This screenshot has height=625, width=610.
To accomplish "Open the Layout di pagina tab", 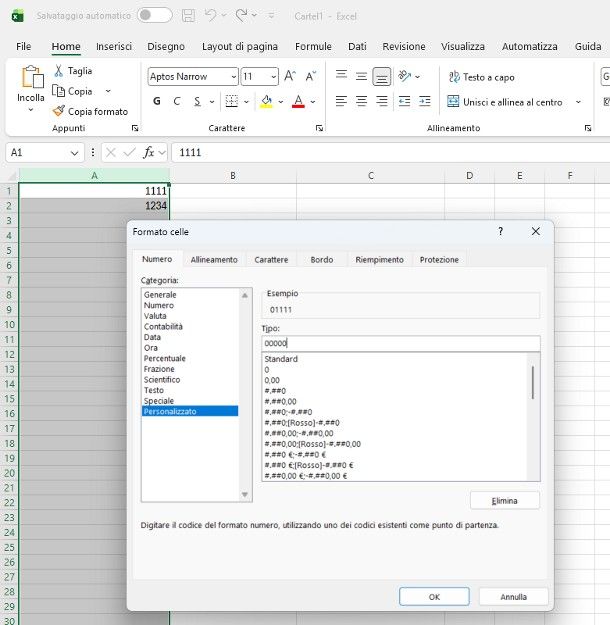I will pyautogui.click(x=240, y=47).
